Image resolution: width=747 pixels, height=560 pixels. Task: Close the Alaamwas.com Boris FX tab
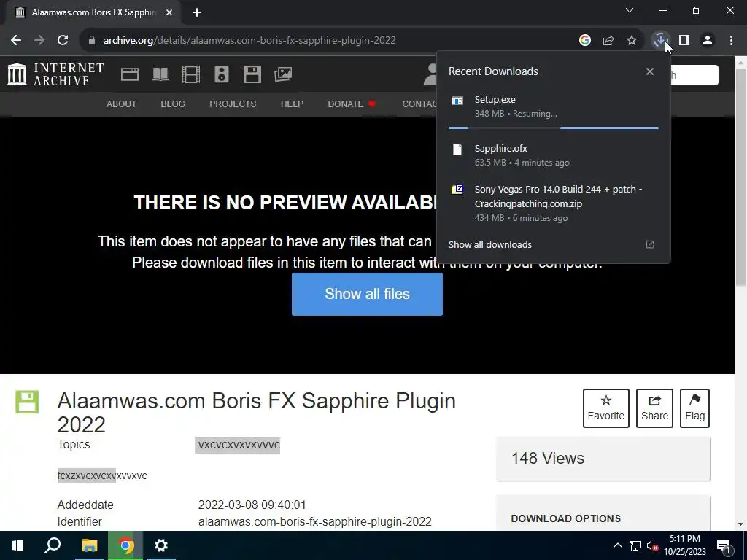169,12
